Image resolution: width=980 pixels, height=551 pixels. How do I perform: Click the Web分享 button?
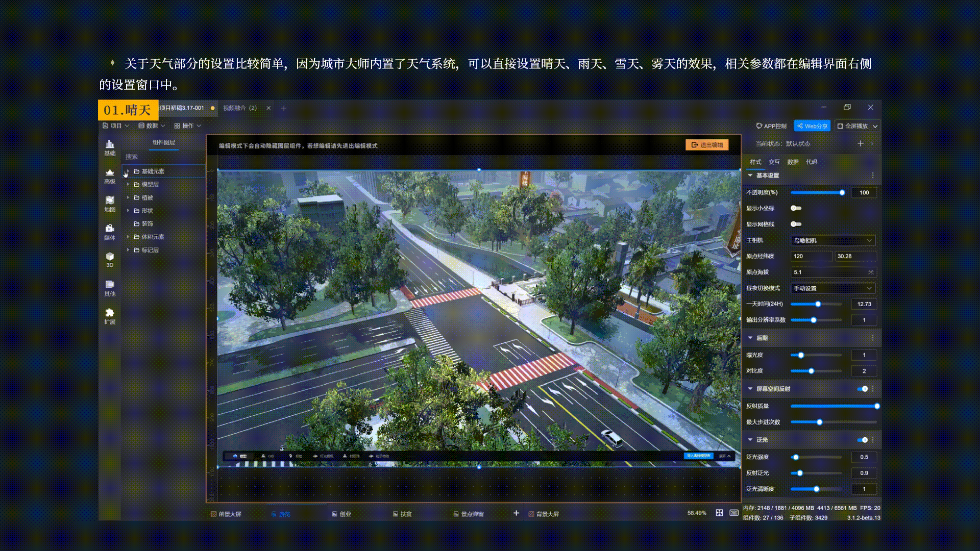[x=812, y=126]
